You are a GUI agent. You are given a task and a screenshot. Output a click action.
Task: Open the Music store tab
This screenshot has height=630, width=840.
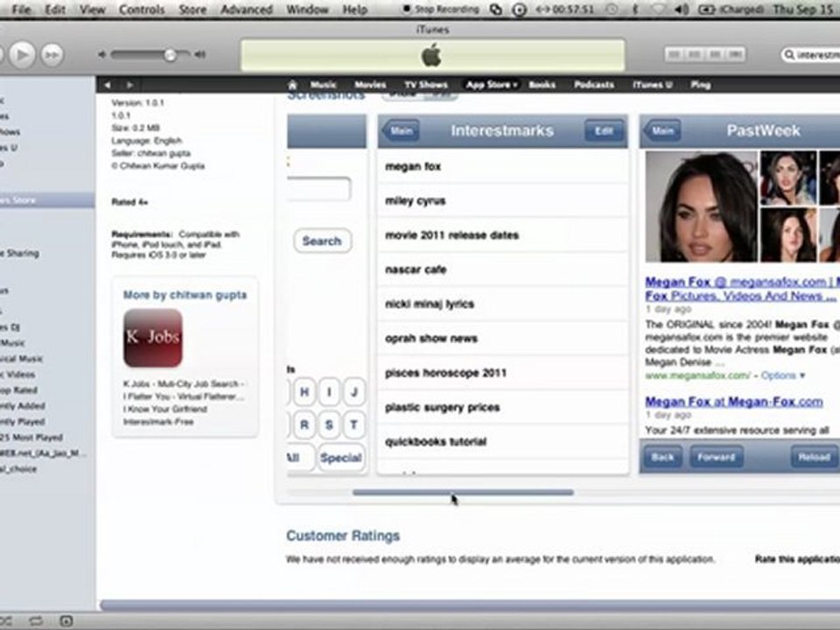[323, 85]
